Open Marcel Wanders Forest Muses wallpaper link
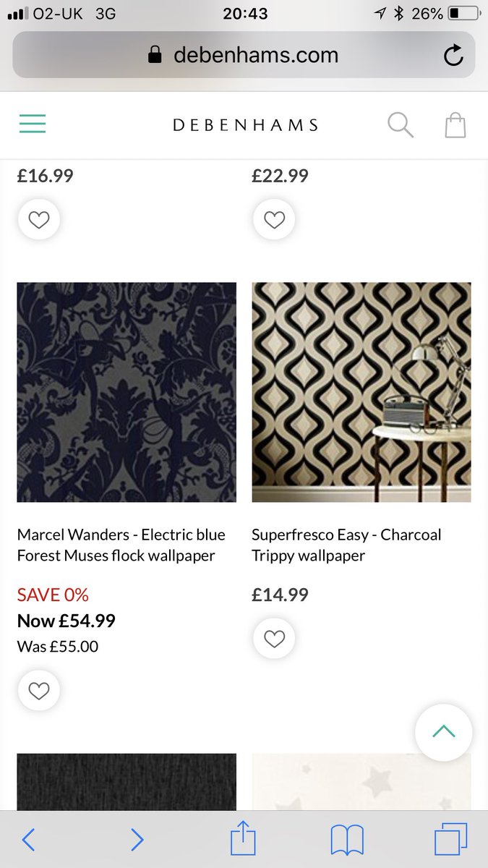This screenshot has height=868, width=488. [121, 545]
